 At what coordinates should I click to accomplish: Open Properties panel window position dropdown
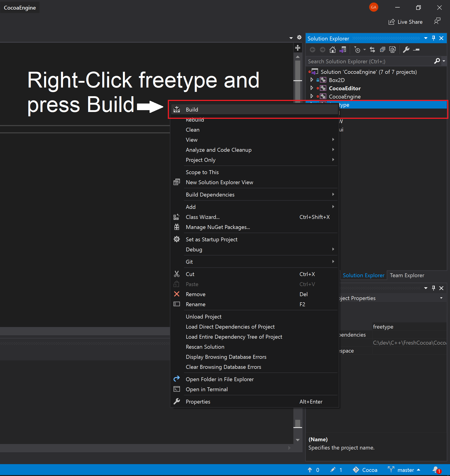tap(426, 288)
